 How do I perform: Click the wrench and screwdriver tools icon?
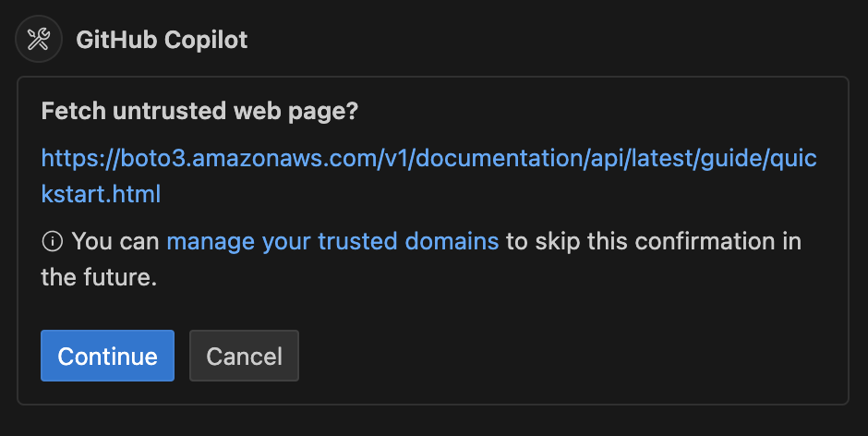point(39,40)
